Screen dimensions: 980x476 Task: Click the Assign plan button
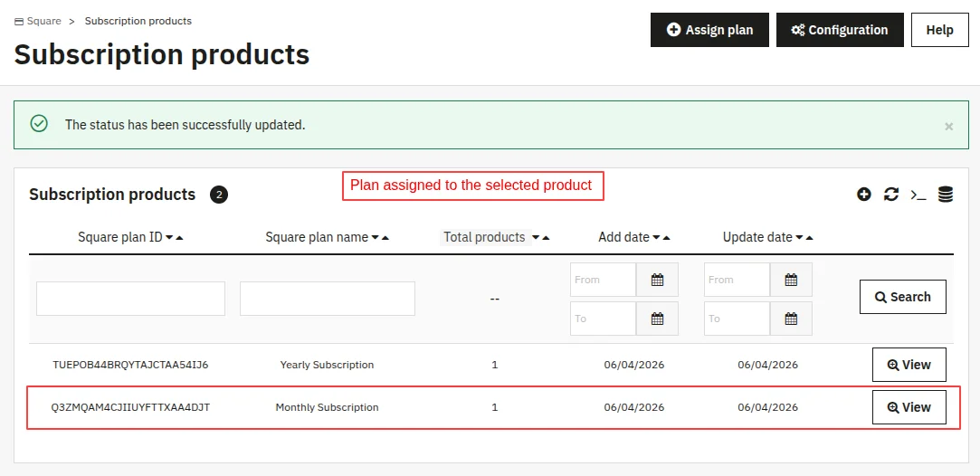(709, 30)
